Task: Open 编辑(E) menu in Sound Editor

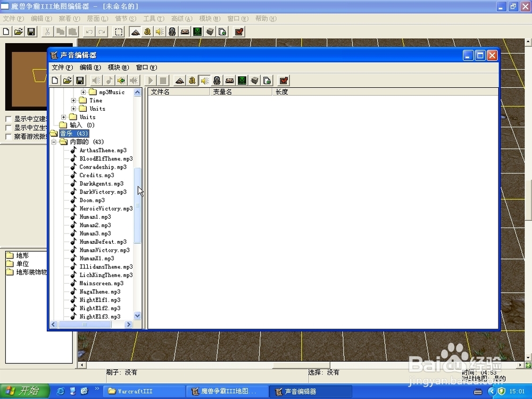Action: [x=90, y=68]
